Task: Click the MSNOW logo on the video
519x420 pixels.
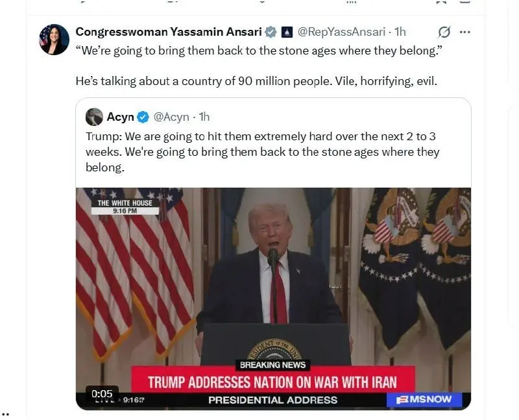Action: [424, 399]
